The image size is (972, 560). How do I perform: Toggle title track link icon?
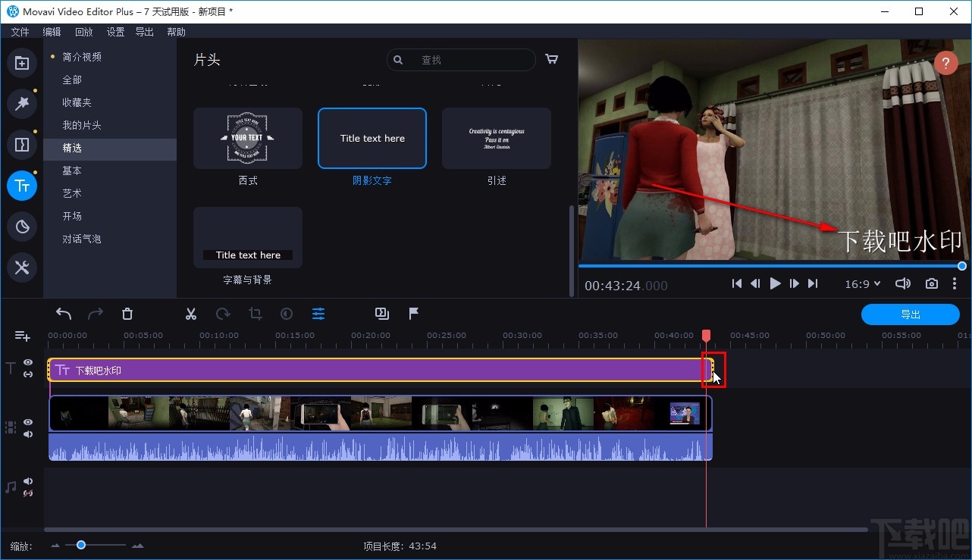(x=28, y=374)
